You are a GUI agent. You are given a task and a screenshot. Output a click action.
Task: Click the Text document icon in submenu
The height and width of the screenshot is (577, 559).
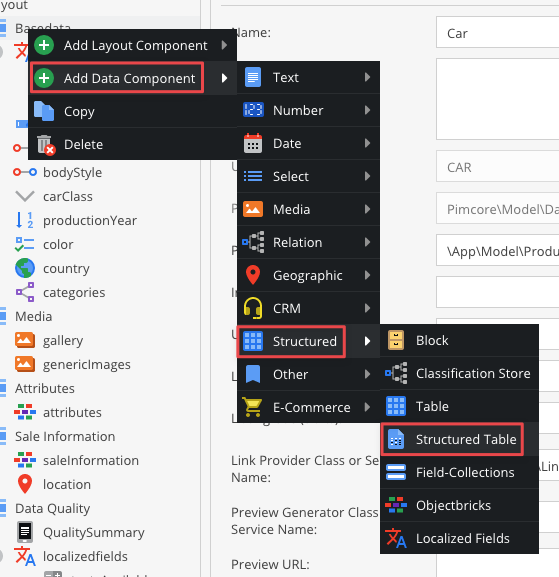253,77
